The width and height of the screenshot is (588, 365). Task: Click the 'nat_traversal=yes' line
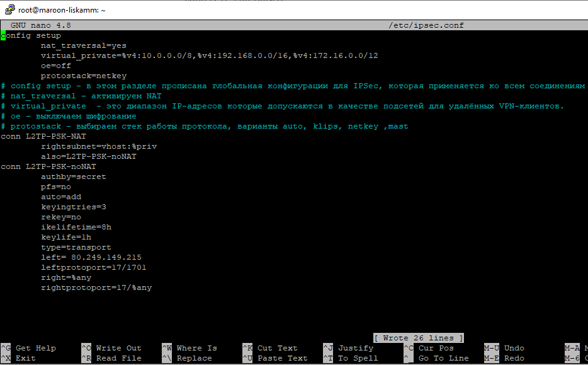[84, 45]
